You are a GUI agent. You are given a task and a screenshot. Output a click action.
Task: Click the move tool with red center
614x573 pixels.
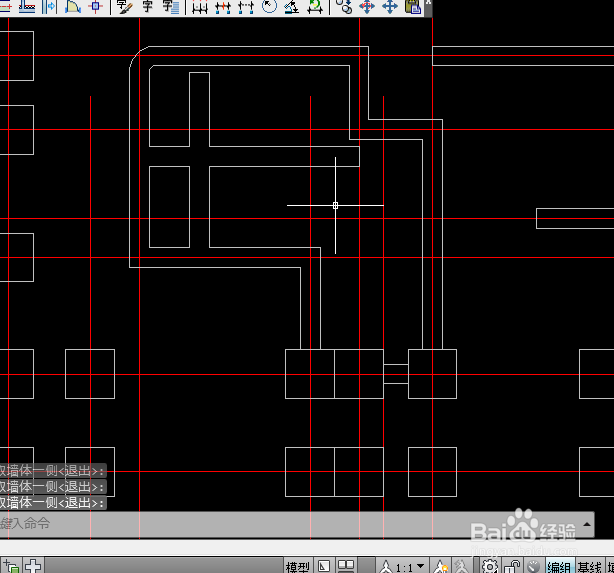(x=367, y=6)
